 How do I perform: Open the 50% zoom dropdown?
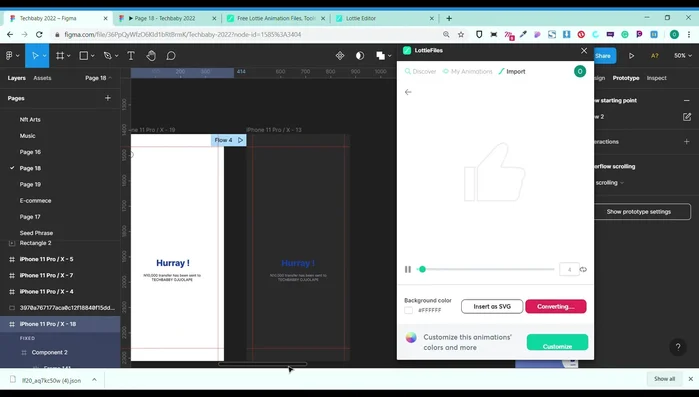coord(683,56)
